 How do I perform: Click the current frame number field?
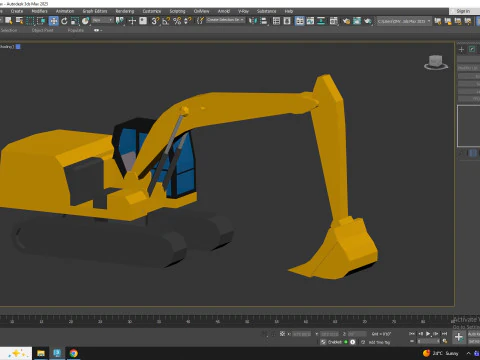(x=429, y=341)
